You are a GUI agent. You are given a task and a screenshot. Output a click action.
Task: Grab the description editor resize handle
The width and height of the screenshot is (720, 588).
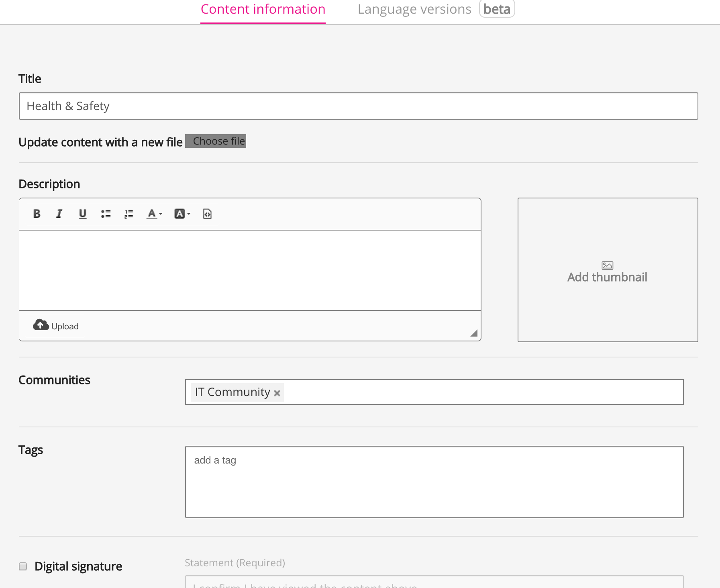[474, 333]
